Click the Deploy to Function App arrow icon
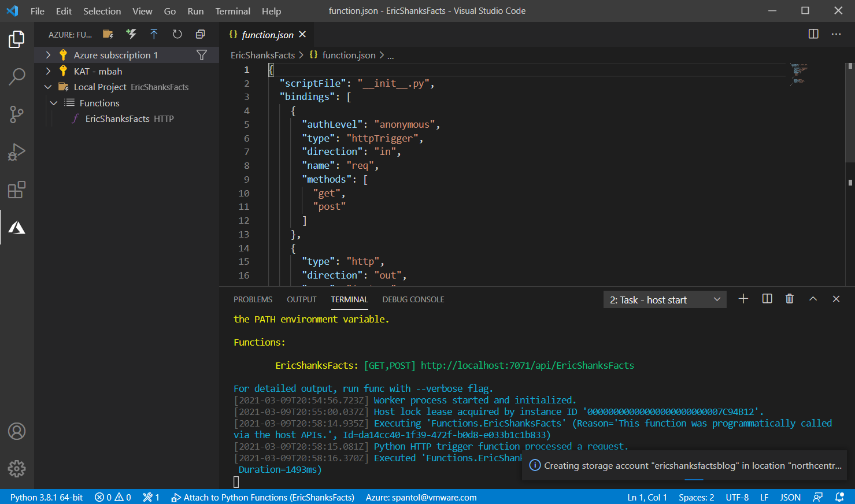Viewport: 855px width, 504px height. coord(154,35)
